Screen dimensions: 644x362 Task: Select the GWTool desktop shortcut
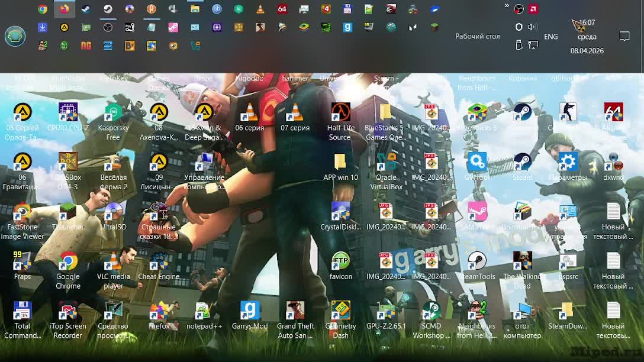477,167
